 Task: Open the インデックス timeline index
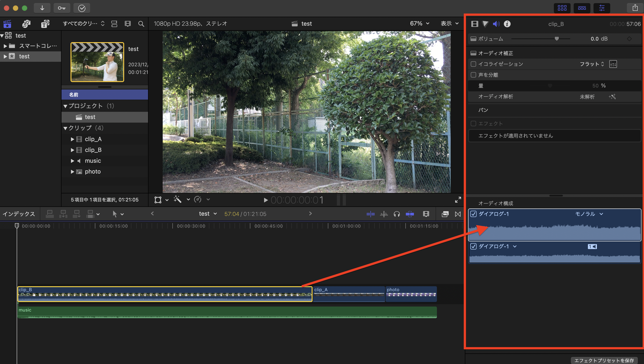click(x=19, y=214)
